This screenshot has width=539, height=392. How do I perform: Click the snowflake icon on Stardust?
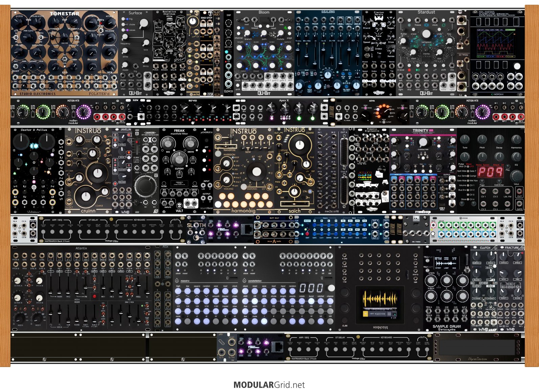(x=409, y=25)
